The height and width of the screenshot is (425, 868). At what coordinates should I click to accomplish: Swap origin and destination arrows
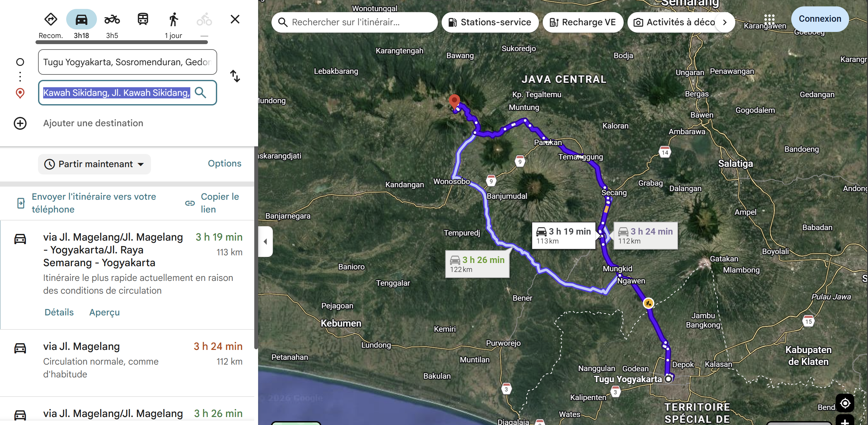[235, 76]
